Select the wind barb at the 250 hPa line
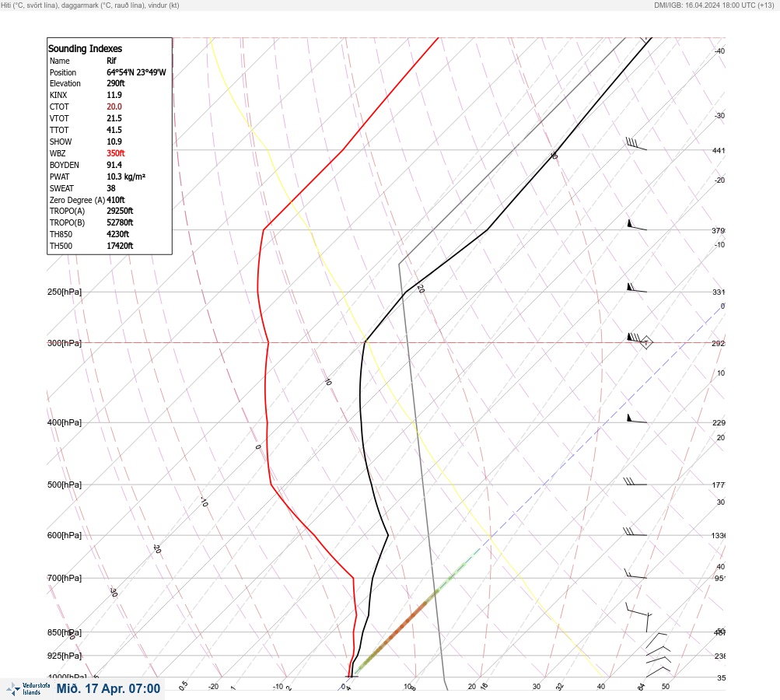Screen dimensions: 780x700 pyautogui.click(x=637, y=288)
